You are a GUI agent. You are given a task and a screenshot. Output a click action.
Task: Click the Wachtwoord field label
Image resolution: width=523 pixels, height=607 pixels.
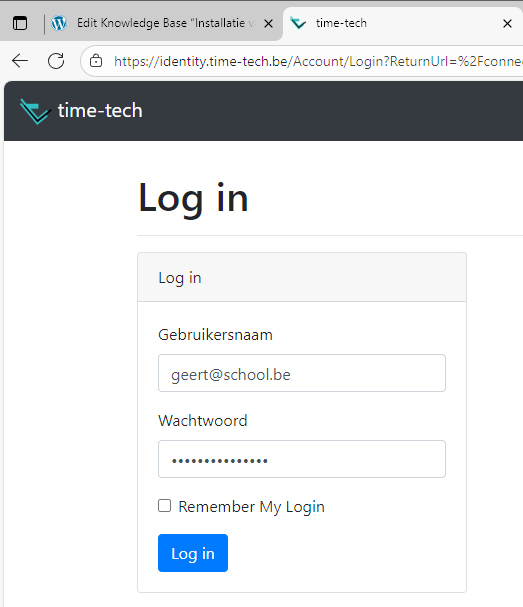203,421
